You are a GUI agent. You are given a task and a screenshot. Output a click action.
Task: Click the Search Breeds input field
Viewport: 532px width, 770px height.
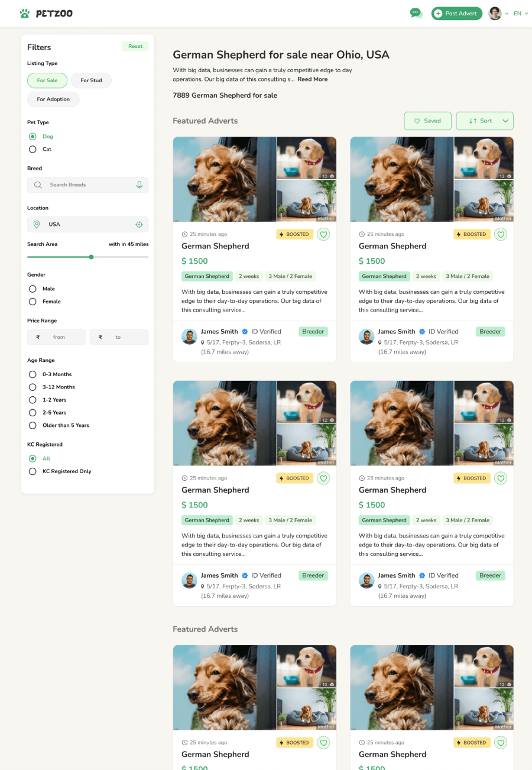click(88, 185)
